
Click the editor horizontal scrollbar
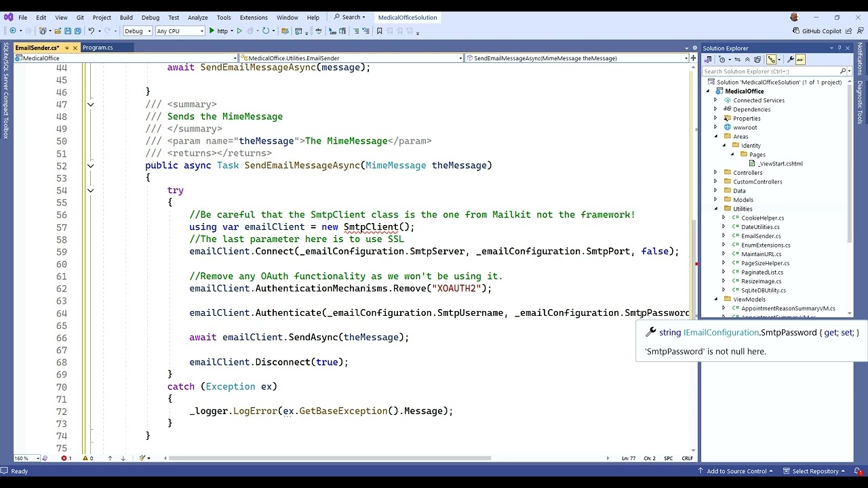pos(330,458)
